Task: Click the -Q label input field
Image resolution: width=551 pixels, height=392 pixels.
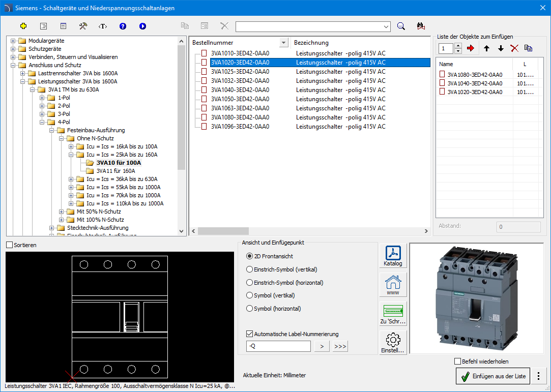Action: [x=278, y=346]
